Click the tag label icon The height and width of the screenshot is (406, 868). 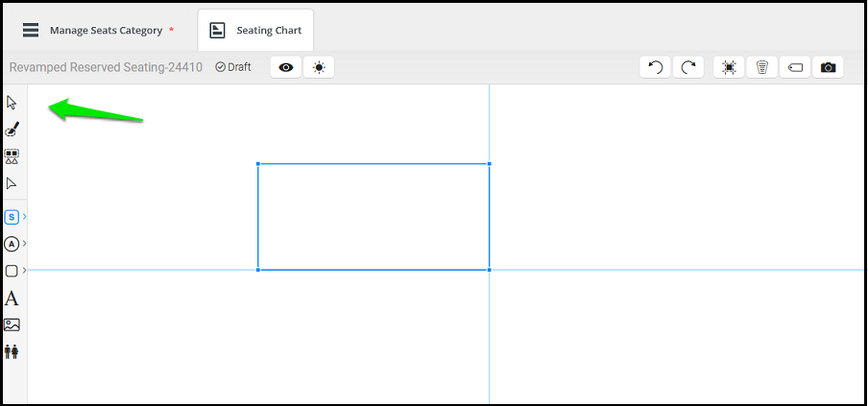pos(795,67)
